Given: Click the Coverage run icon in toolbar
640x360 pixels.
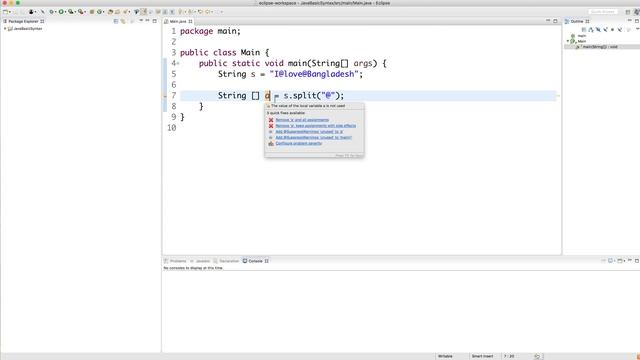Looking at the screenshot, I should [x=71, y=12].
